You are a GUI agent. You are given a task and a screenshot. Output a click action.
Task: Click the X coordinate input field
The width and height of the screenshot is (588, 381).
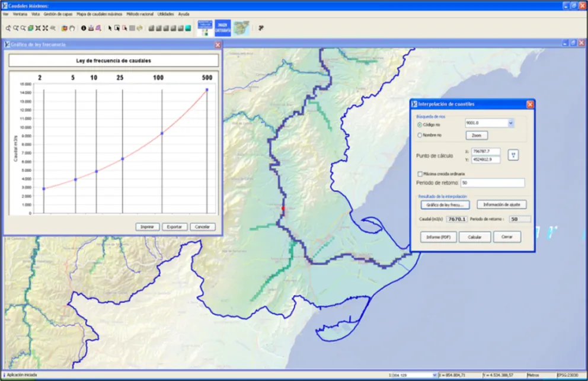pyautogui.click(x=485, y=152)
